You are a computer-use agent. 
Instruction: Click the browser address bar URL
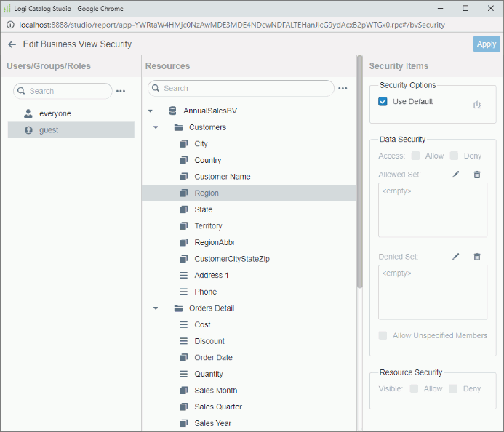coord(232,25)
